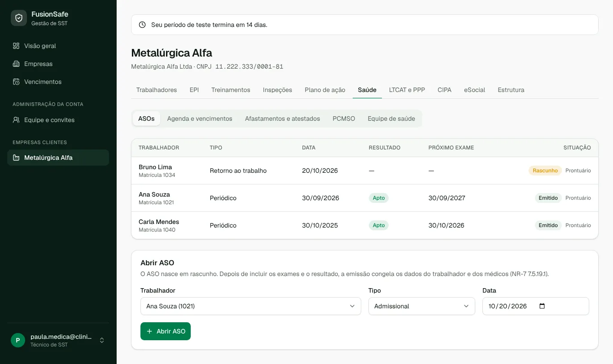Open Afastamentos e atestados sub-tab
The width and height of the screenshot is (613, 364).
(x=283, y=118)
